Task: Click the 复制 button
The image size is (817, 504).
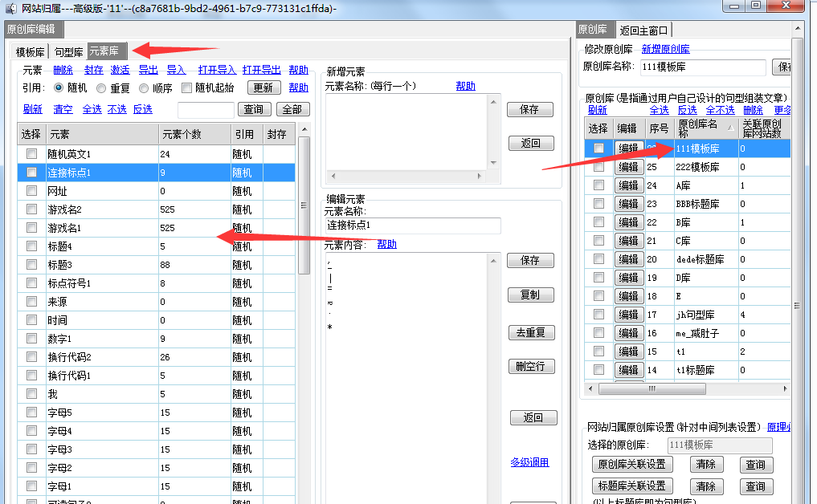Action: tap(530, 295)
